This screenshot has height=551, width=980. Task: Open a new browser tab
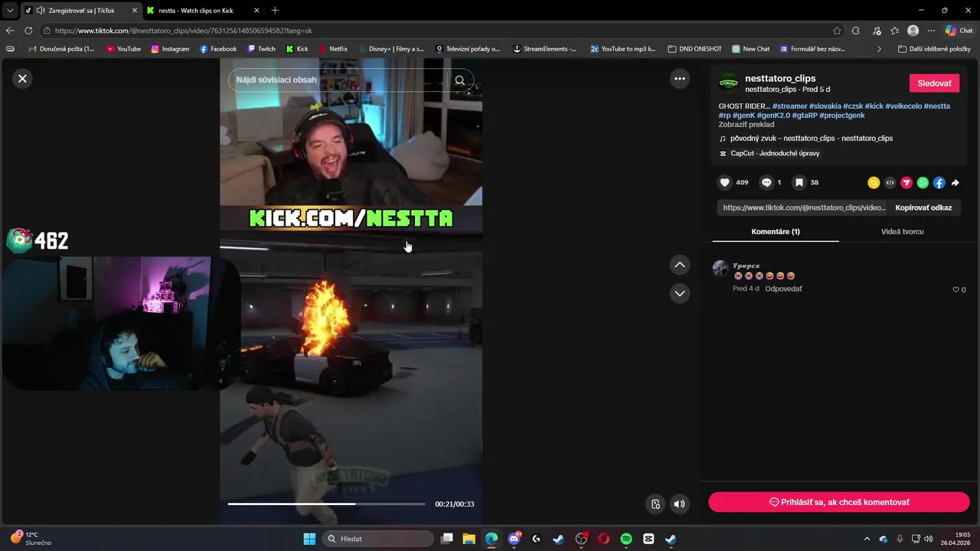tap(275, 10)
